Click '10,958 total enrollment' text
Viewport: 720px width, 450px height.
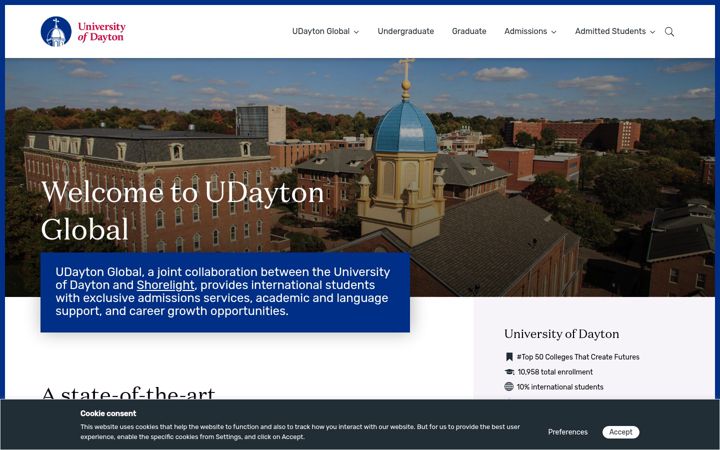tap(555, 372)
